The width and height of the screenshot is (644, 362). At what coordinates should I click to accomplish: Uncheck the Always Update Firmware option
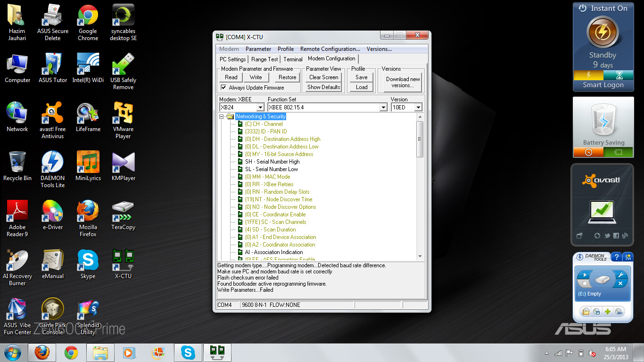coord(224,88)
